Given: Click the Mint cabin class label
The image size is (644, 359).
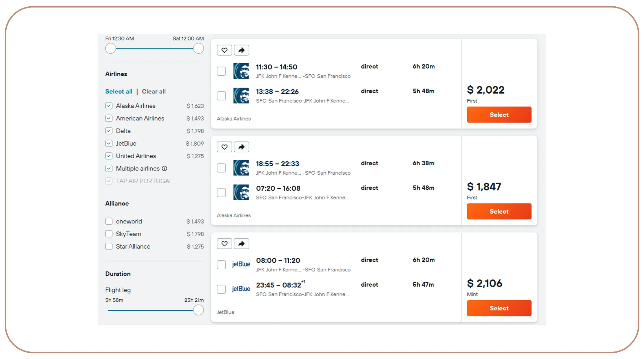Looking at the screenshot, I should coord(472,294).
